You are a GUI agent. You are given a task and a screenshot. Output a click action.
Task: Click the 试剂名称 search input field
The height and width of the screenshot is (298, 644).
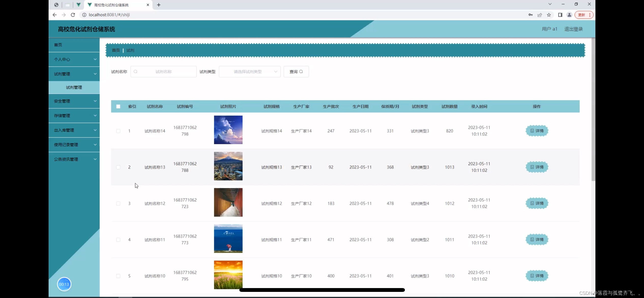point(164,72)
